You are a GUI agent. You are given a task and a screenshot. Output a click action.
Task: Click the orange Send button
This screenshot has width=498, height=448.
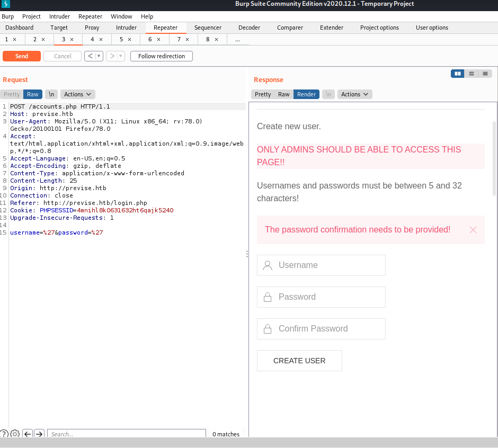click(22, 56)
